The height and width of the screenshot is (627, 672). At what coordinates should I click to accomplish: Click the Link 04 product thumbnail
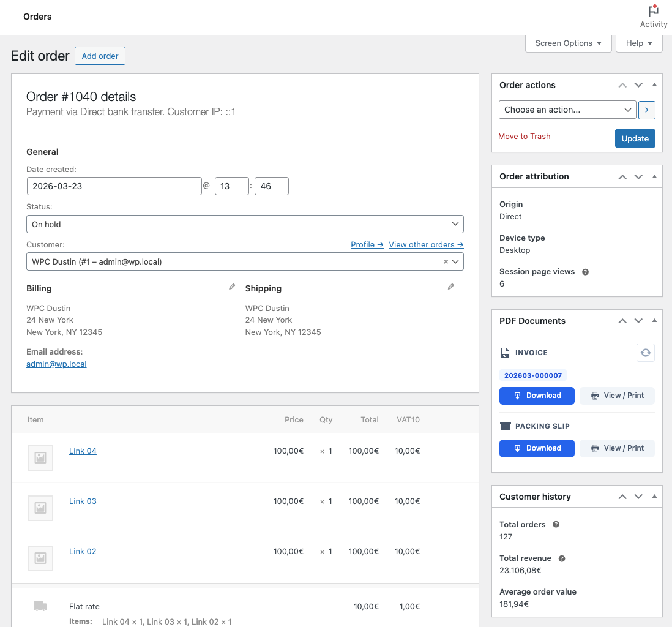[x=40, y=457]
